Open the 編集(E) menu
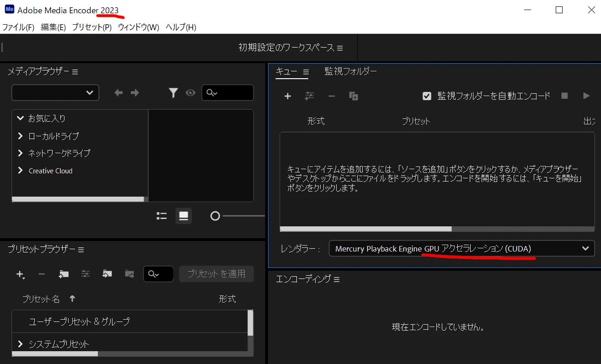The height and width of the screenshot is (364, 601). pos(54,27)
